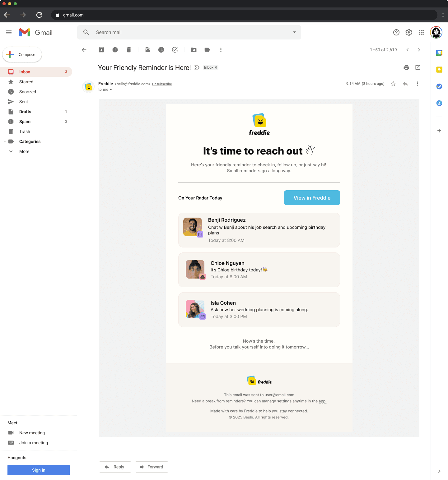448x480 pixels.
Task: Sign in to Hangouts
Action: point(39,470)
